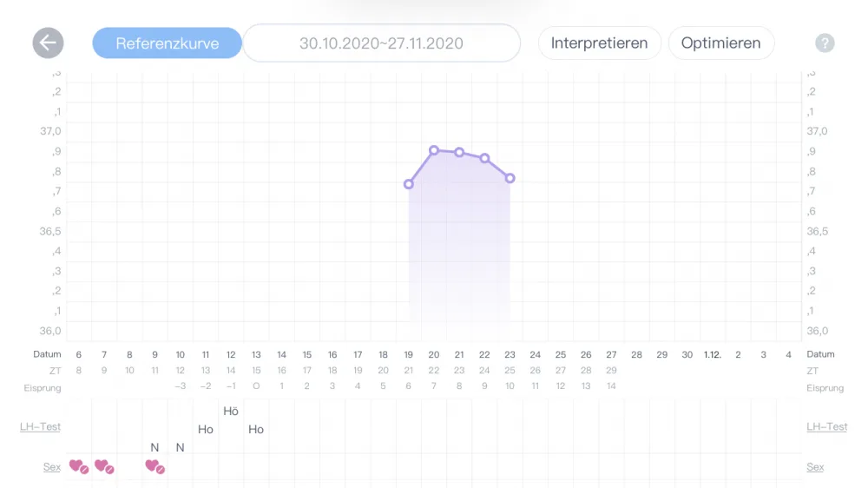Select the heart icon under date 6
Viewport: 868px width, 488px height.
pyautogui.click(x=79, y=467)
